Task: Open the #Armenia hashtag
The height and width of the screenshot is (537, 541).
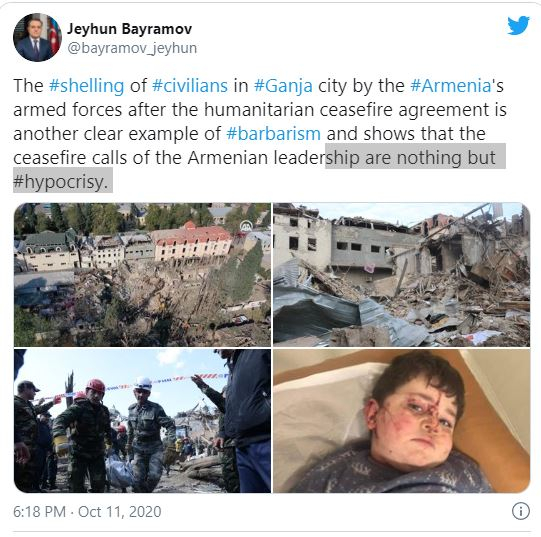Action: pos(451,86)
